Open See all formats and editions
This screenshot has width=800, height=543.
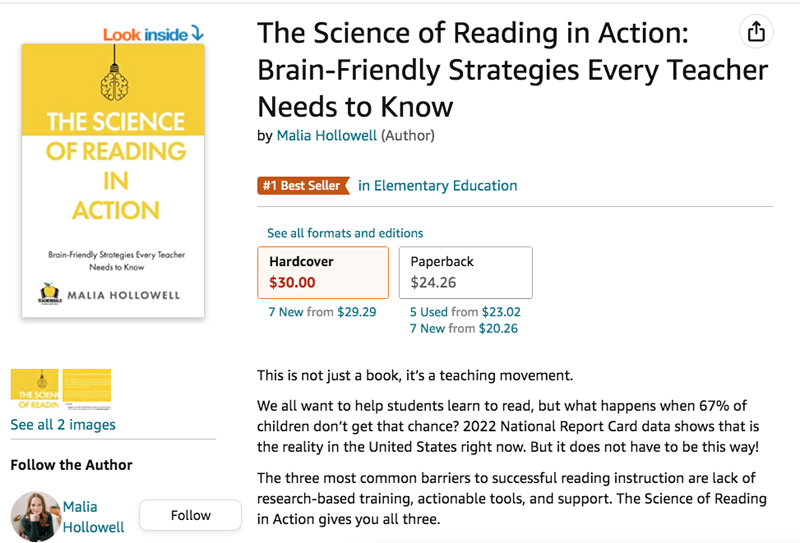point(345,233)
